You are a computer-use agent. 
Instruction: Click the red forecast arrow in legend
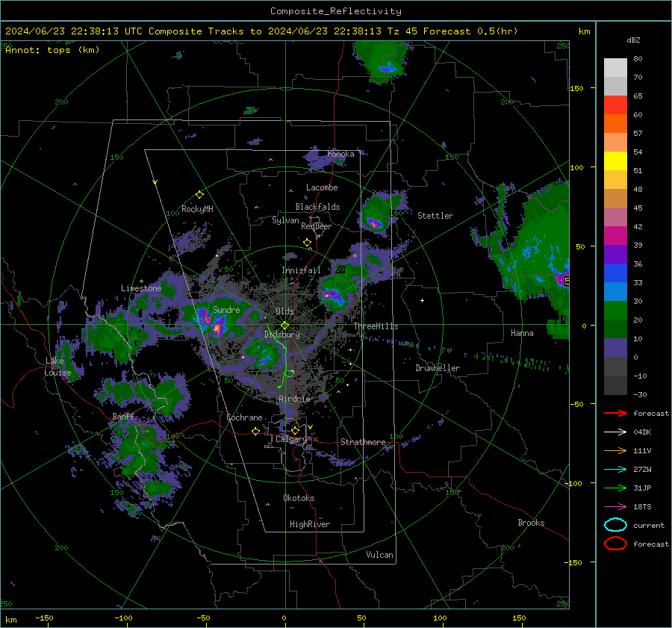(615, 413)
